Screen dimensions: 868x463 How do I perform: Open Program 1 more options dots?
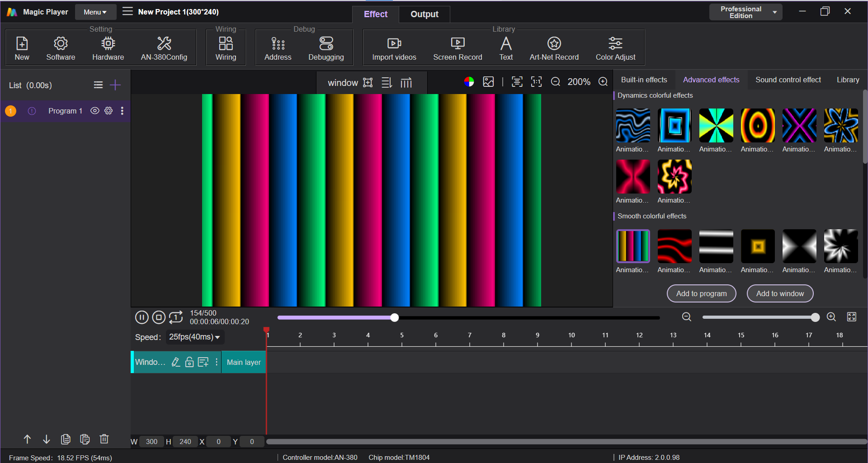click(x=122, y=111)
